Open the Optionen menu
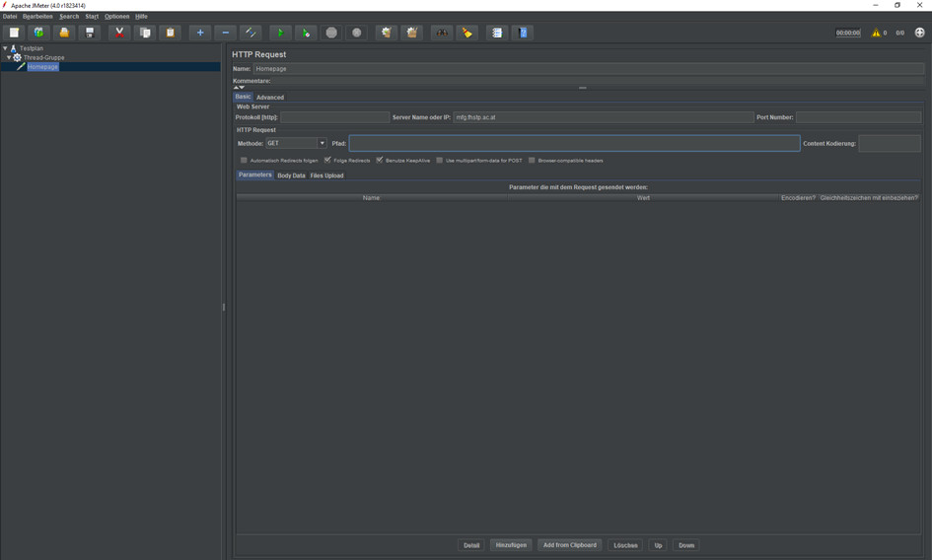Image resolution: width=932 pixels, height=560 pixels. [x=117, y=17]
